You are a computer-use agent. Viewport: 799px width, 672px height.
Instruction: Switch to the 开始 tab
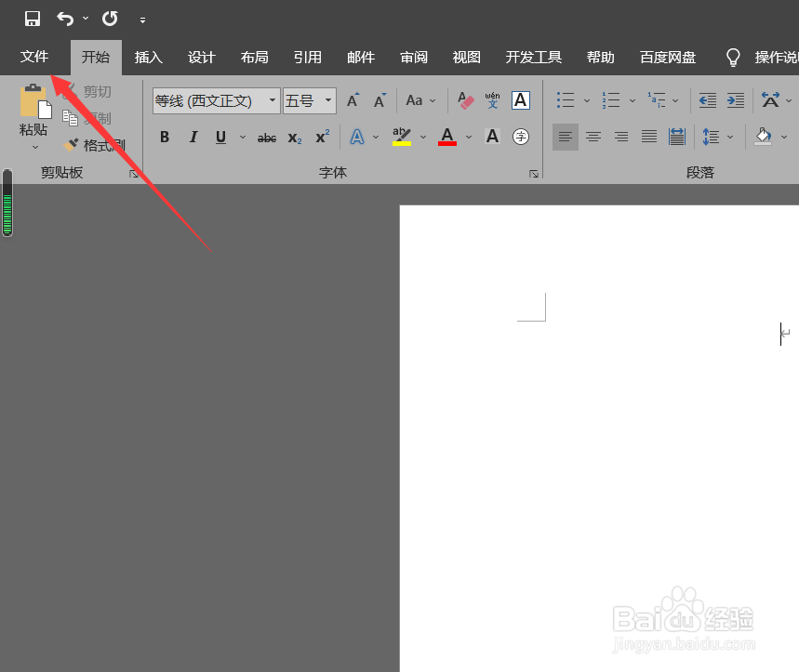coord(96,57)
